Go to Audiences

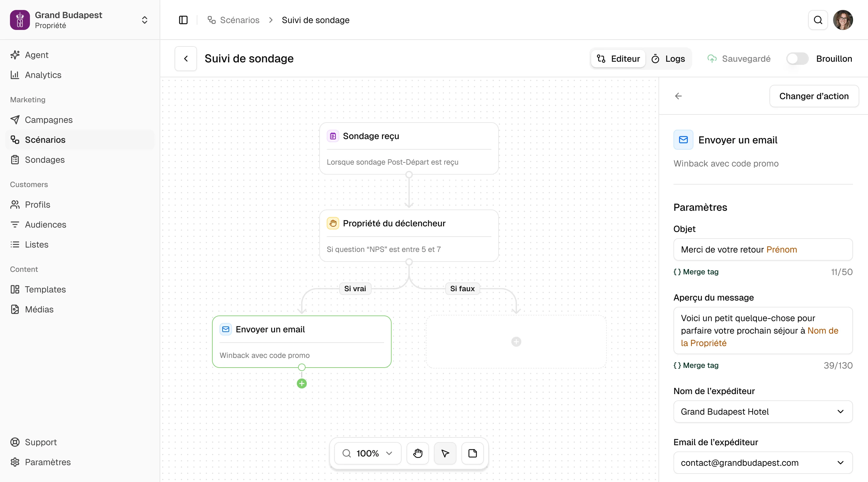80,224
